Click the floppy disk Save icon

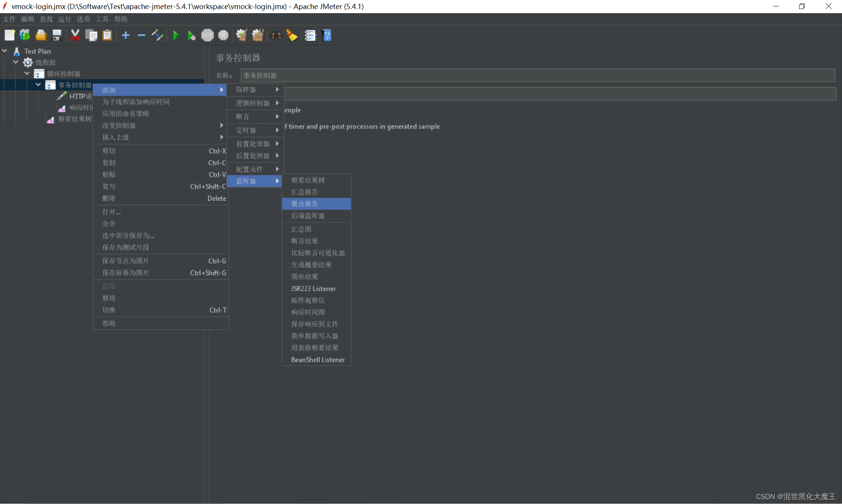[x=57, y=35]
